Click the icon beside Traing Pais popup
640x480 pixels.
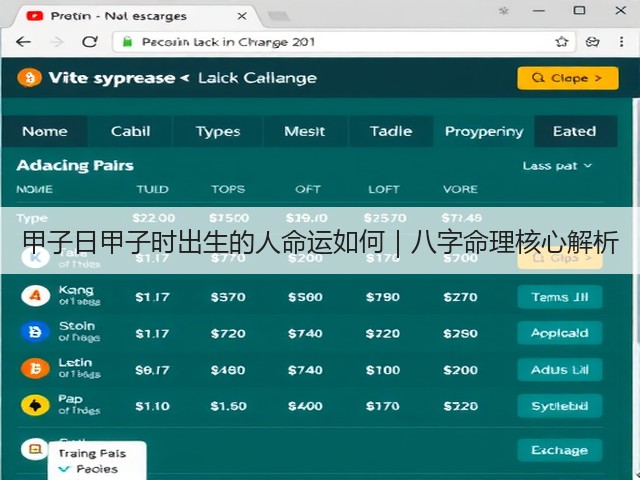35,449
